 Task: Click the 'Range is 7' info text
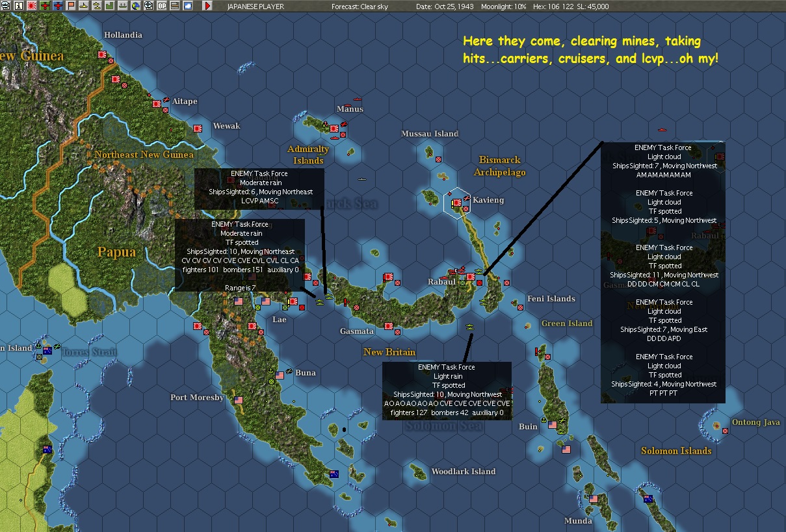(240, 287)
